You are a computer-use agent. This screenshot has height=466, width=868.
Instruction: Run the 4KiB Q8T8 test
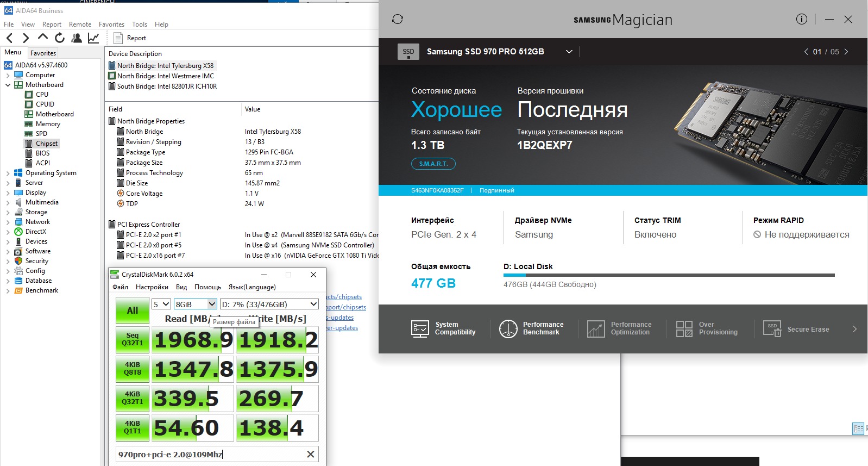[133, 369]
